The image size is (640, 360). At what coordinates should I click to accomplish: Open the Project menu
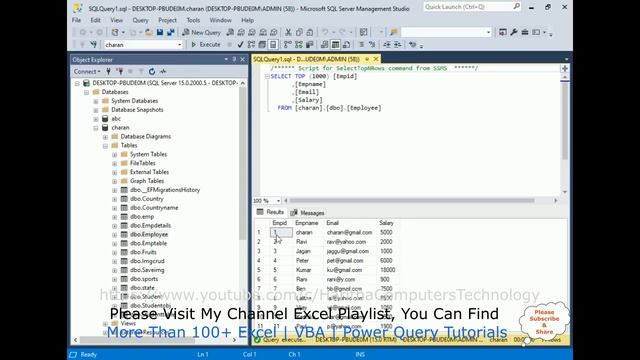tap(167, 20)
